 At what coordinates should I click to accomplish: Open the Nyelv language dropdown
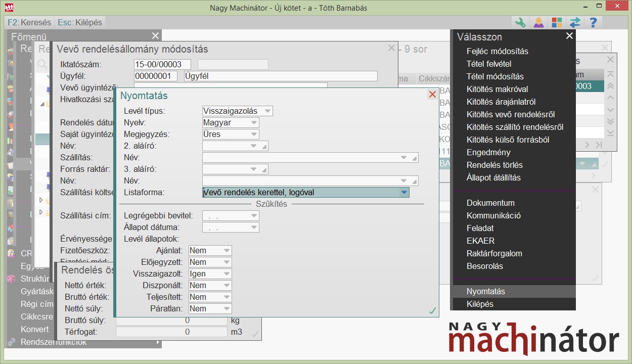[x=231, y=122]
